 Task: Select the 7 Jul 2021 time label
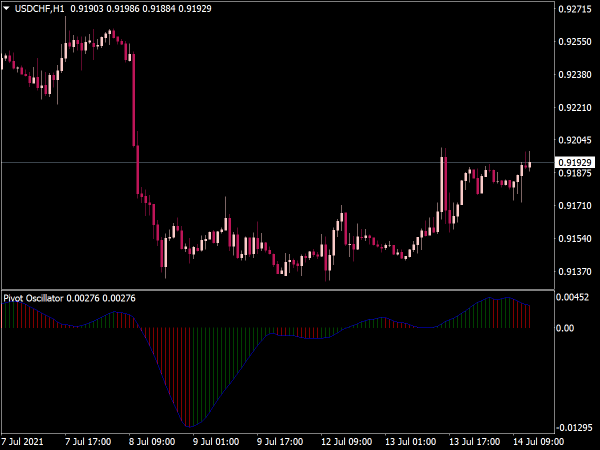pyautogui.click(x=22, y=442)
